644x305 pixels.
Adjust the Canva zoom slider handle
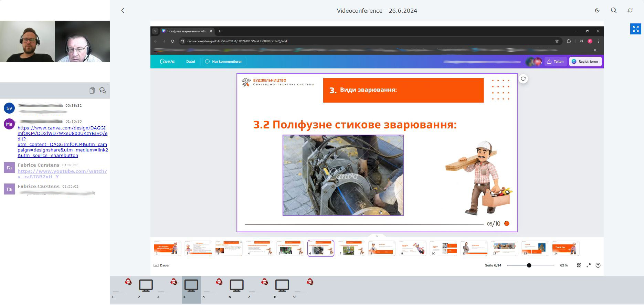(529, 265)
